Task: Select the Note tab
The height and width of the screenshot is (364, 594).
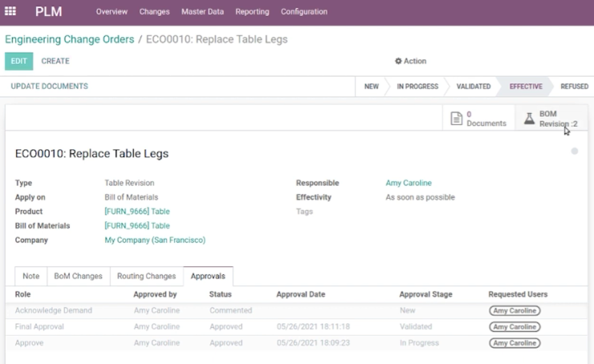Action: coord(31,277)
